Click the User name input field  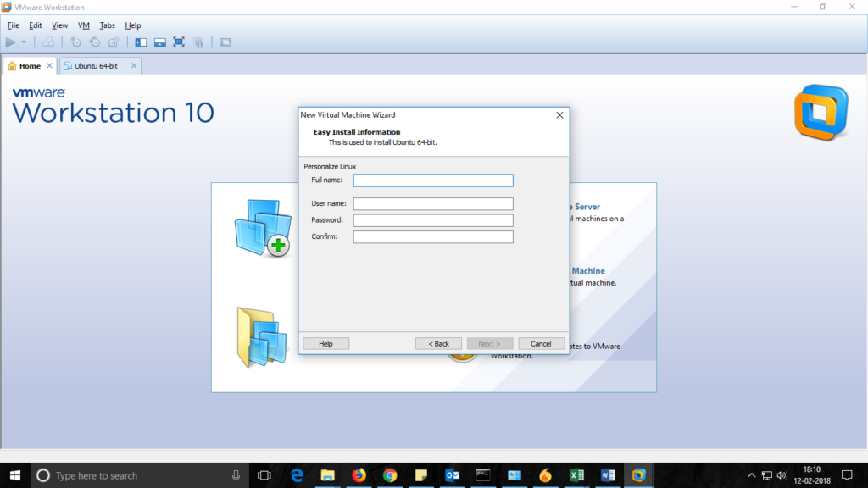pos(433,203)
